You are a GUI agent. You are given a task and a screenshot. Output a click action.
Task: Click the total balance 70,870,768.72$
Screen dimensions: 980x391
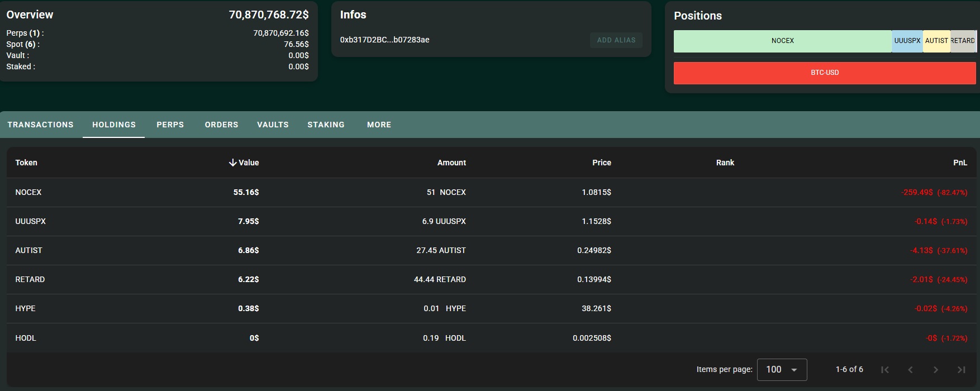(269, 15)
